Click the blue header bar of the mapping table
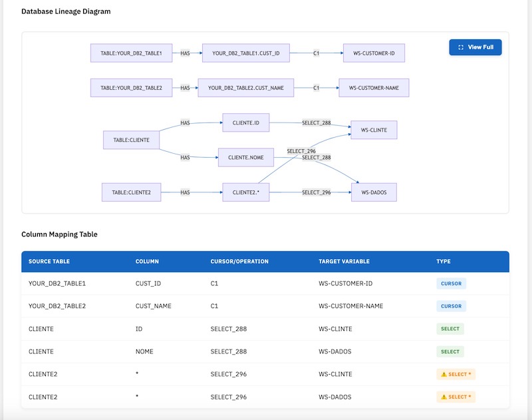Image resolution: width=532 pixels, height=420 pixels. pyautogui.click(x=266, y=260)
